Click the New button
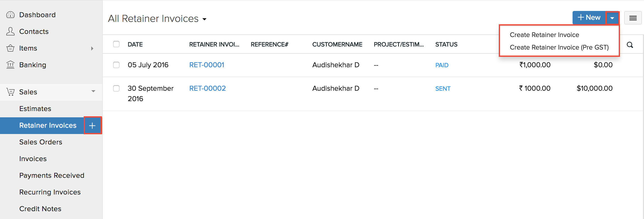Image resolution: width=644 pixels, height=219 pixels. tap(589, 17)
